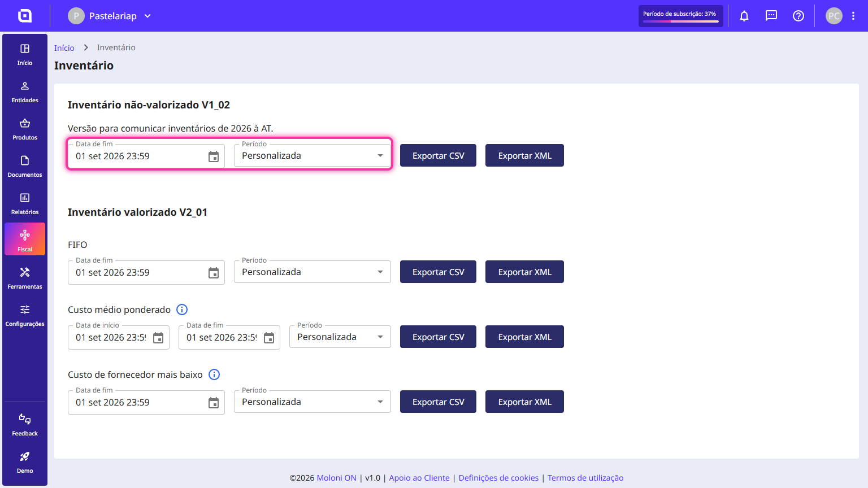
Task: Open the three-dot user menu
Action: [853, 16]
